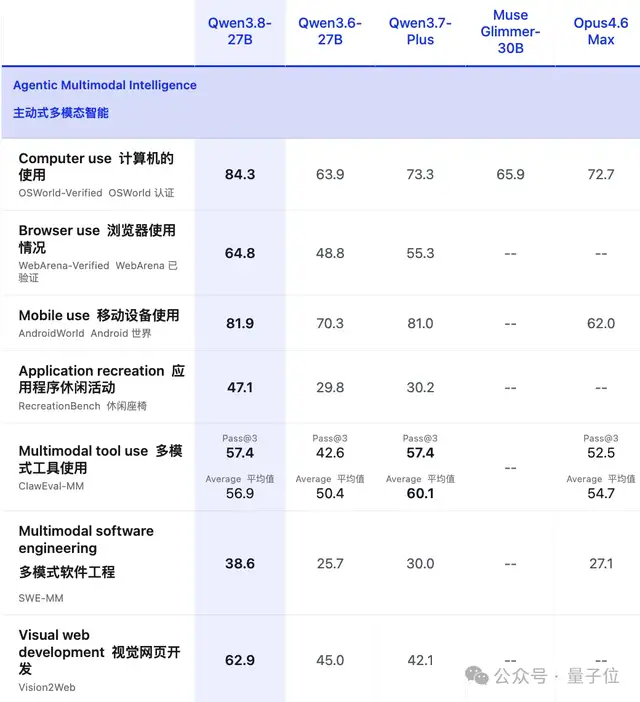The width and height of the screenshot is (640, 702).
Task: Select the 65.9 Muse Glimmer score
Action: (x=510, y=174)
